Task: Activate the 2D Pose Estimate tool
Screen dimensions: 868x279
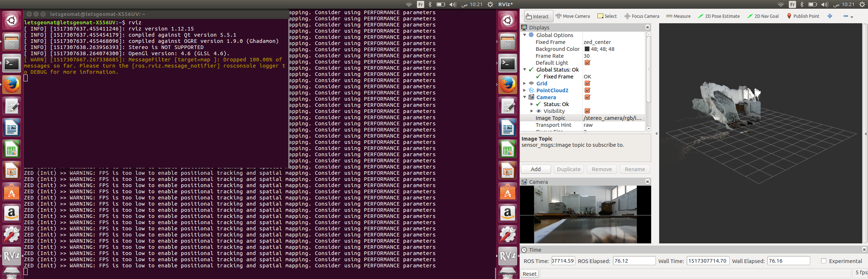Action: 719,16
